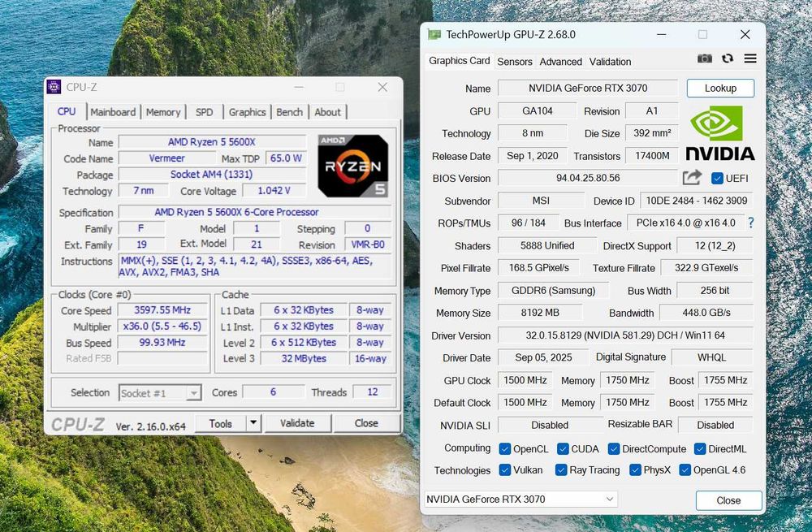812x532 pixels.
Task: Click the Core Speed value 3597.55 MHz
Action: tap(162, 310)
